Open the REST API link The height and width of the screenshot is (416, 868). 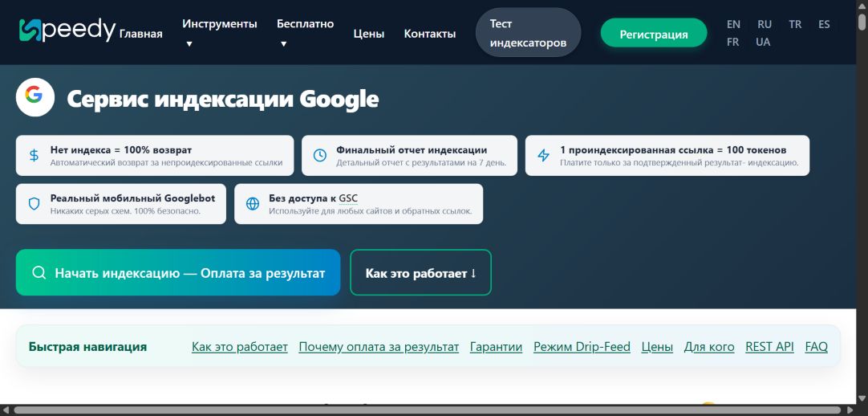pos(769,347)
